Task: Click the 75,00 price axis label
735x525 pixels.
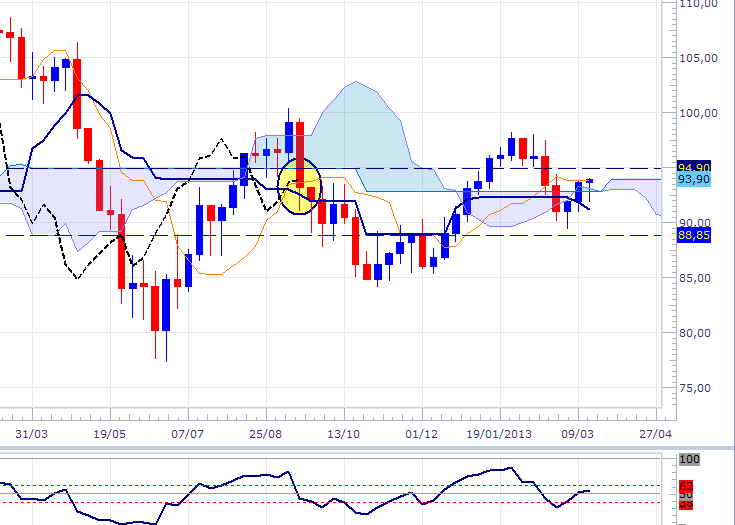Action: coord(697,388)
